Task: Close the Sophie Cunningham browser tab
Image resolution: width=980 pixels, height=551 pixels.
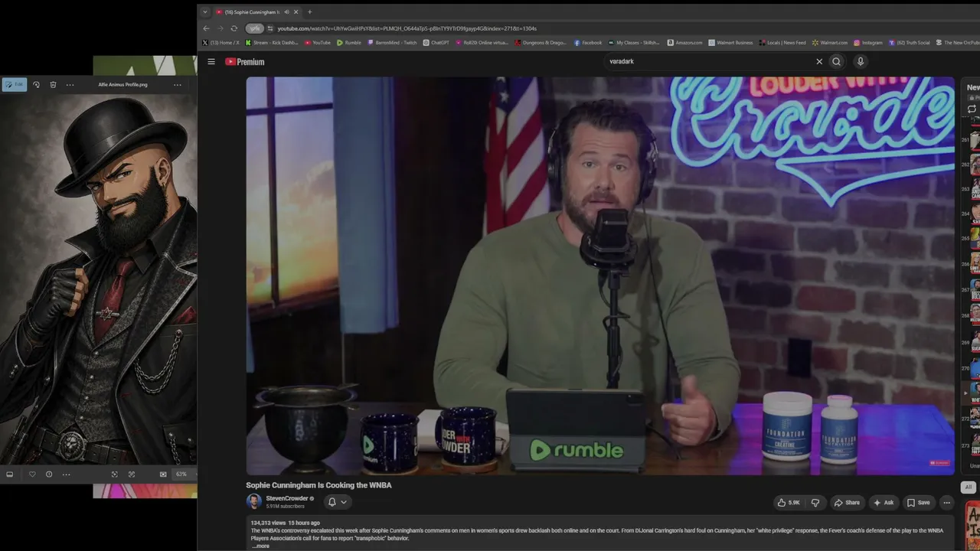Action: pos(296,12)
